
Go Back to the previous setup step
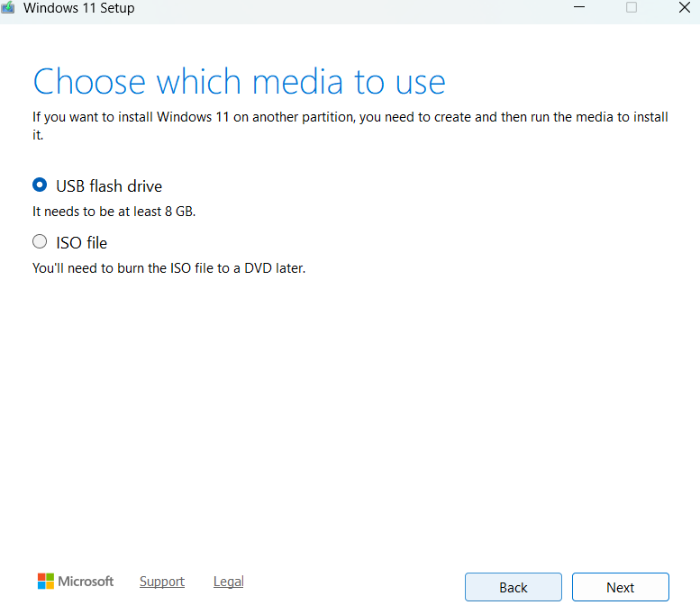click(x=513, y=587)
